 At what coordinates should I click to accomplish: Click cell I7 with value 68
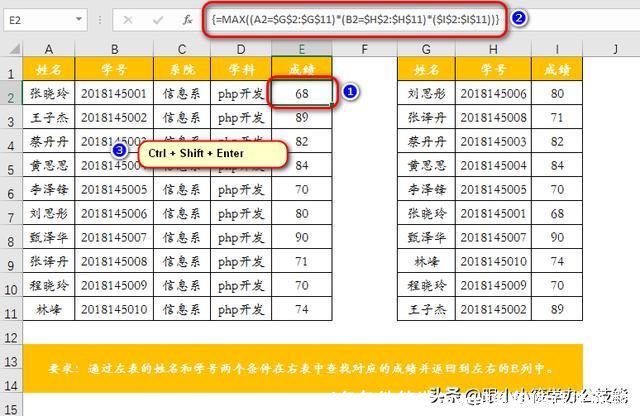pos(557,214)
